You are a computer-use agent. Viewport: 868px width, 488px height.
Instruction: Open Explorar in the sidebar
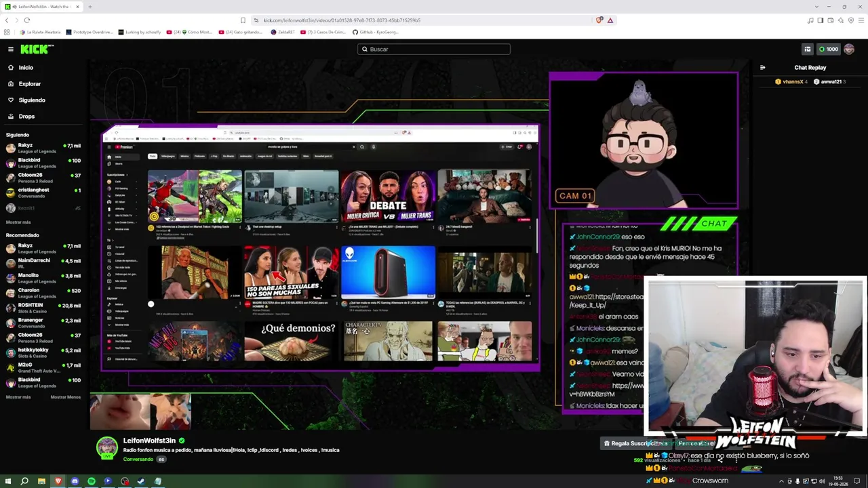pos(30,84)
